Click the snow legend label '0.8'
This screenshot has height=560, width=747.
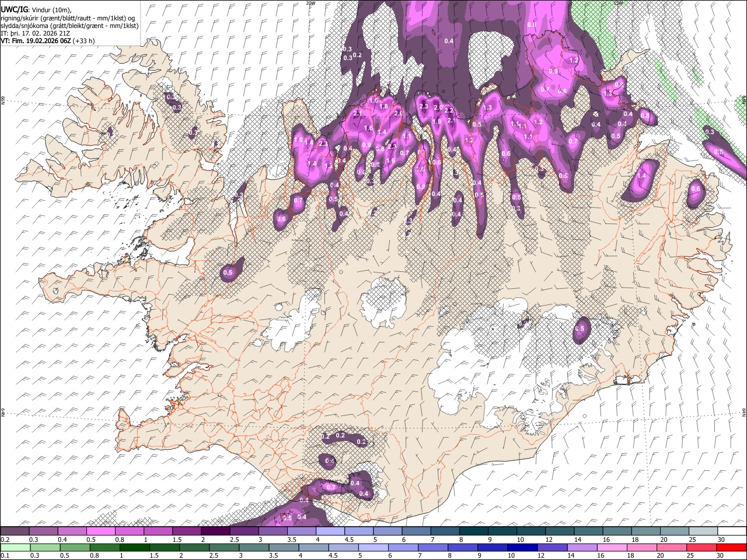pyautogui.click(x=119, y=540)
